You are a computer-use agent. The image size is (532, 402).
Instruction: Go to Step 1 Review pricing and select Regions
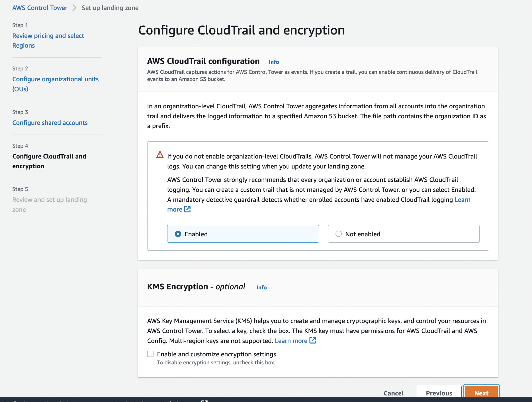click(48, 40)
